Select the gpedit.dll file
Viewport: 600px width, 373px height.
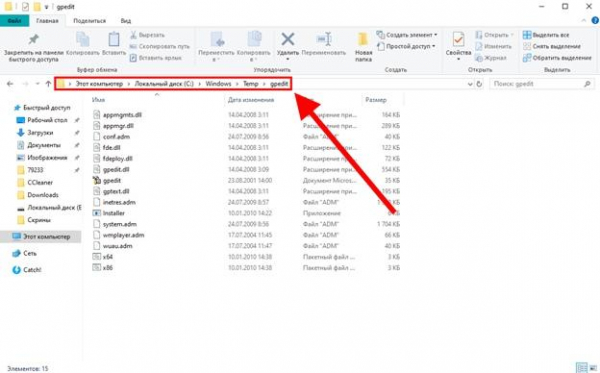point(116,169)
